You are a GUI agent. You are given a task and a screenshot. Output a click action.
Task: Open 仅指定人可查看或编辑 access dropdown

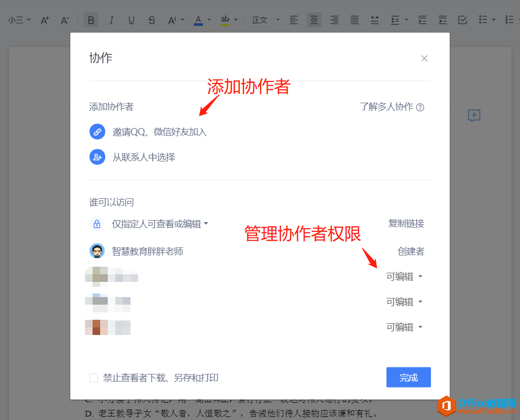pos(160,224)
